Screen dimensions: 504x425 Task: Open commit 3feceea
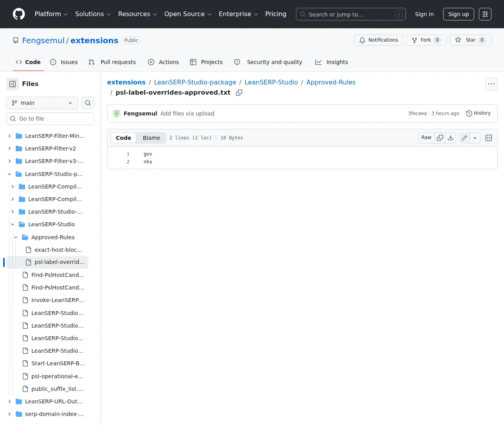click(x=417, y=114)
